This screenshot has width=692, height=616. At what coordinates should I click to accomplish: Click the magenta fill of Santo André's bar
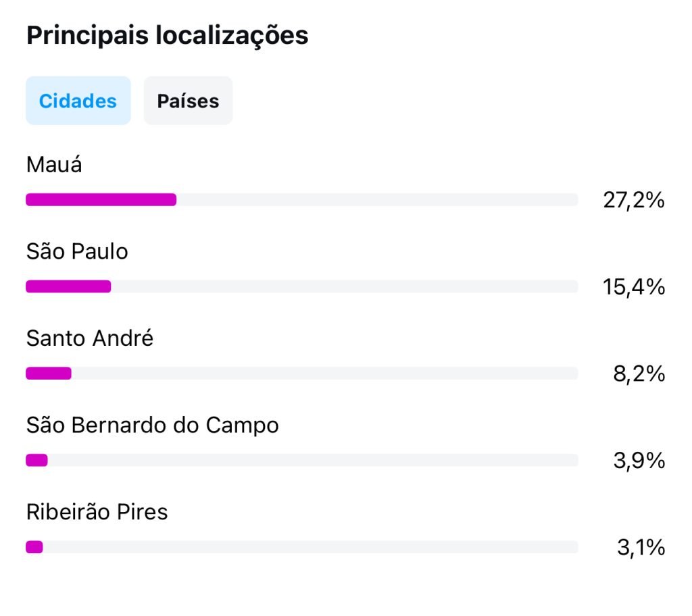click(49, 373)
